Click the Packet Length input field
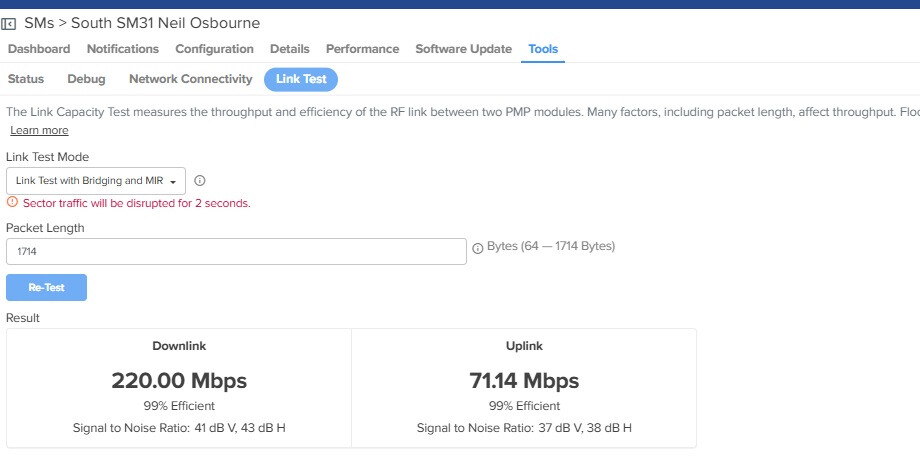Image resolution: width=920 pixels, height=458 pixels. (x=236, y=252)
